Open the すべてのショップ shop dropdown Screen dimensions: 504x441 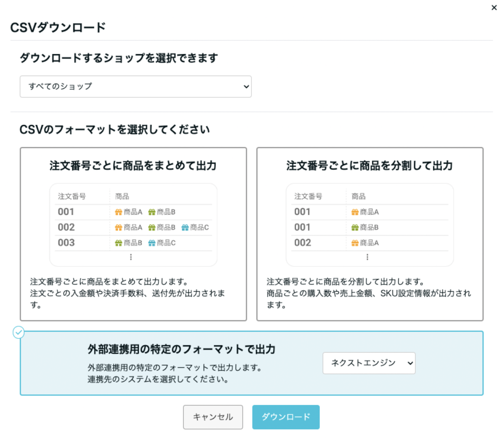135,87
